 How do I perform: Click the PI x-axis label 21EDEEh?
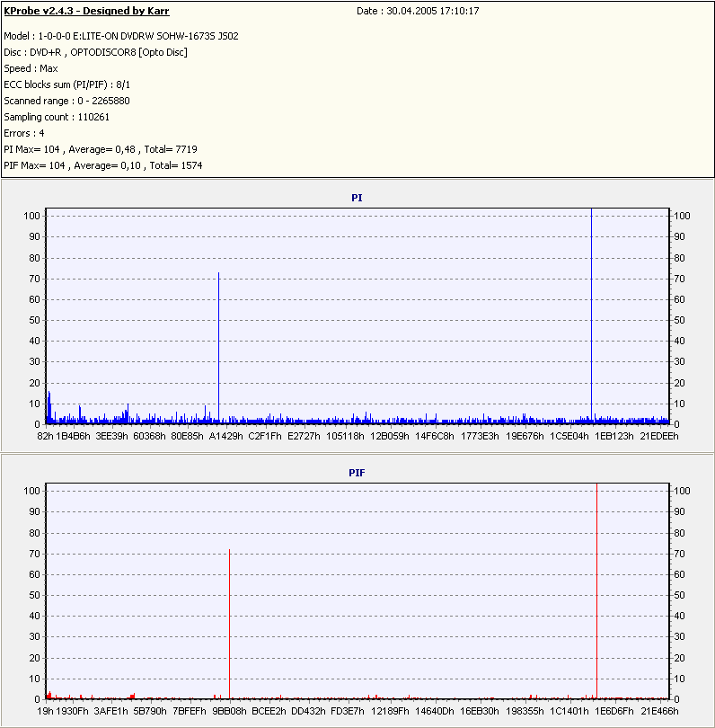tap(659, 437)
